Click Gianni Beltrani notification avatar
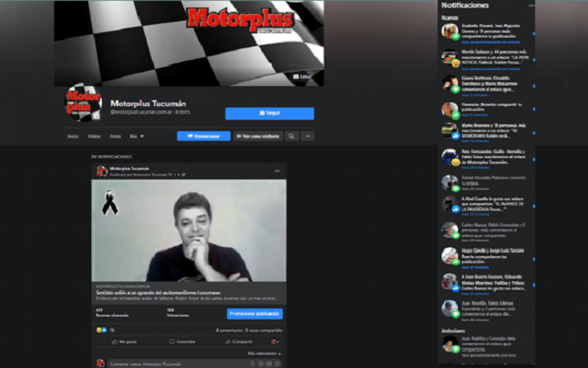Viewport: 588px width, 368px height. point(450,84)
